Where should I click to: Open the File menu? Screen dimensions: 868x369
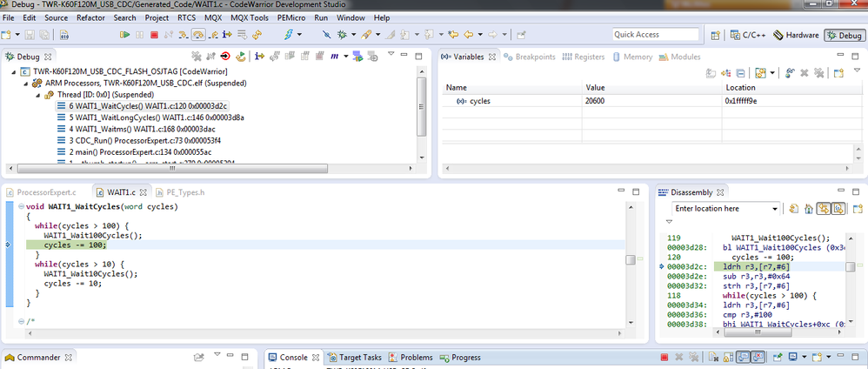[x=9, y=17]
